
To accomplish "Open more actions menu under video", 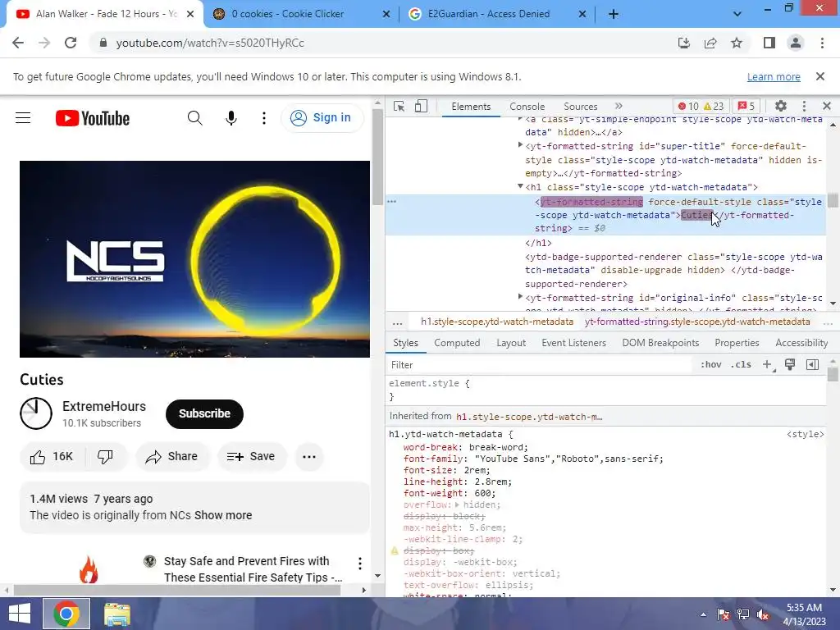I will (309, 456).
